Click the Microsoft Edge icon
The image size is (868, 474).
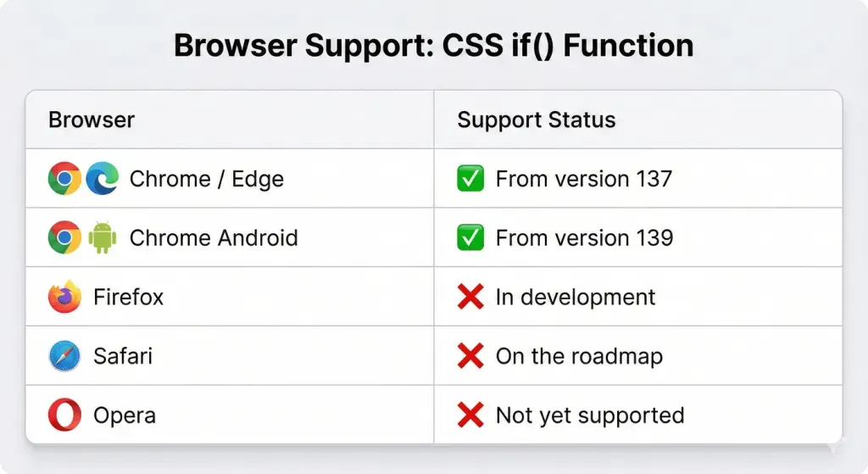(103, 179)
